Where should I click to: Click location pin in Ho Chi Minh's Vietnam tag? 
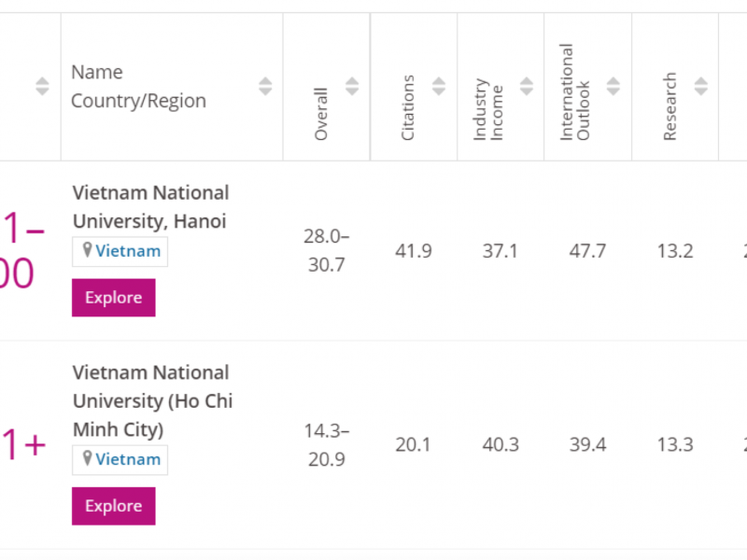point(87,459)
